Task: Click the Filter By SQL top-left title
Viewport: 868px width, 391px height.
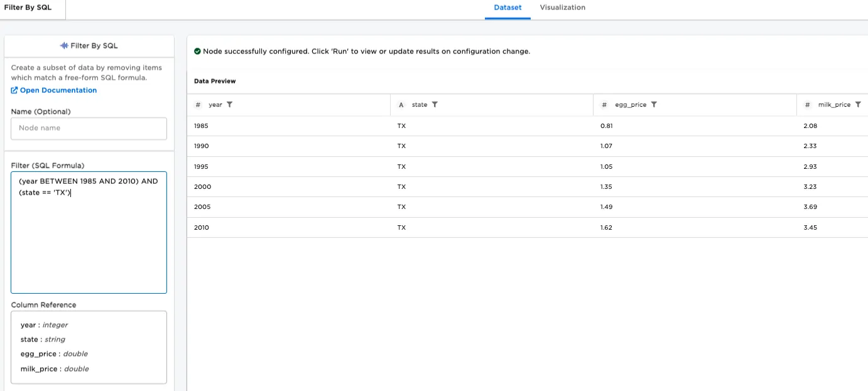Action: (x=28, y=8)
